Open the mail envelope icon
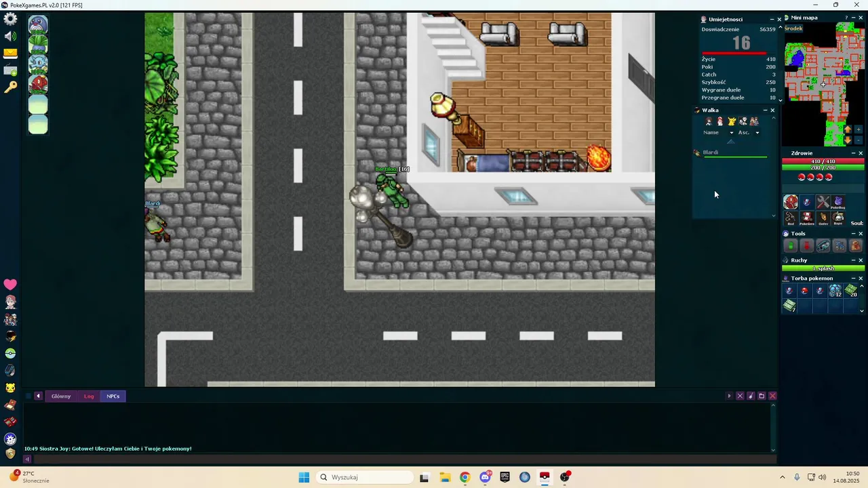Image resolution: width=868 pixels, height=488 pixels. (x=10, y=53)
